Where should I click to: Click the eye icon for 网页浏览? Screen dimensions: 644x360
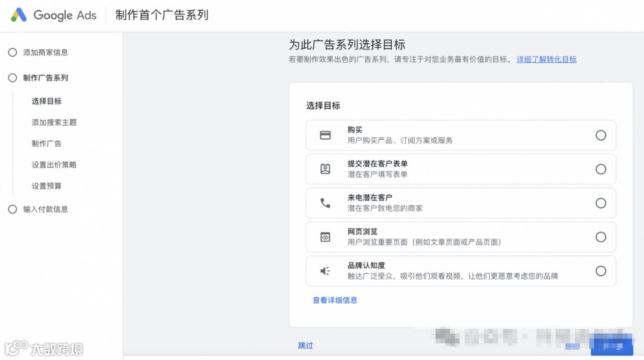coord(325,237)
